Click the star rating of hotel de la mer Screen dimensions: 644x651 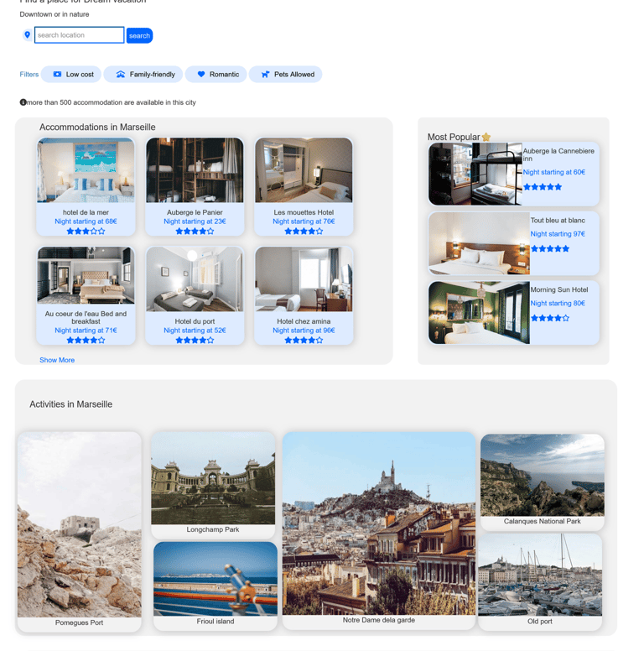(x=86, y=232)
